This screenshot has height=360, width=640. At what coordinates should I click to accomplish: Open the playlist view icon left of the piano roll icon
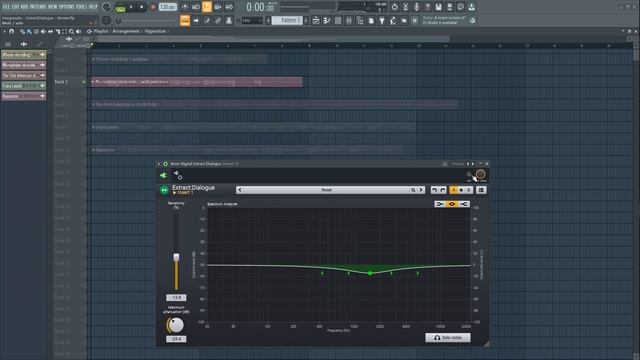[x=316, y=20]
